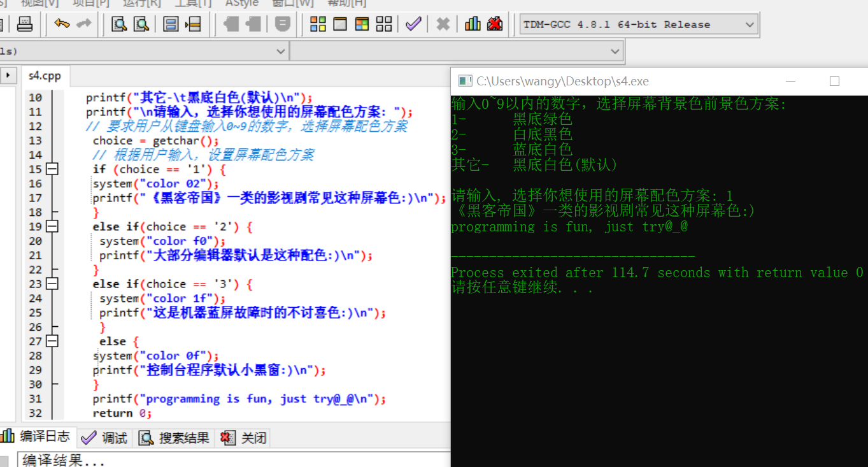Click the system("color 1f") code line

tap(162, 299)
